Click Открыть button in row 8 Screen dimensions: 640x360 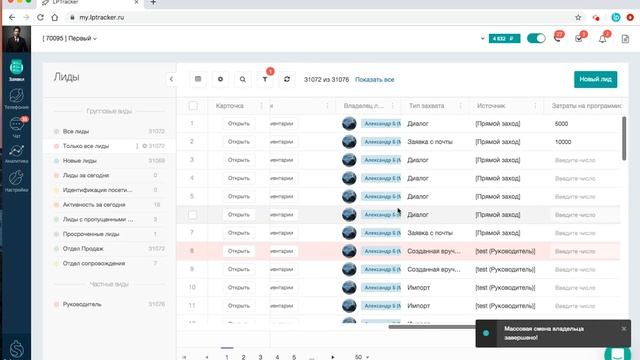[239, 251]
